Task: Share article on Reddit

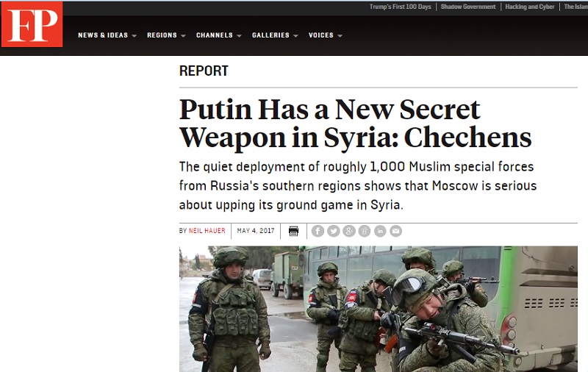Action: pos(365,231)
